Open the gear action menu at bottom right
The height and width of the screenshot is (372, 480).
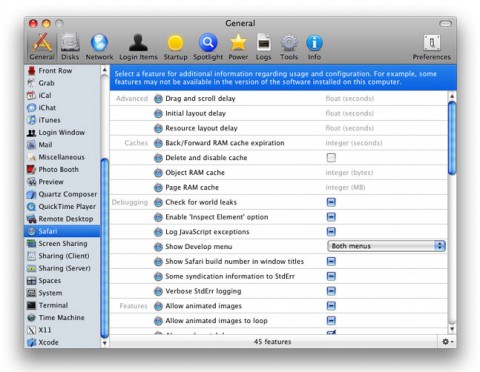pos(447,341)
